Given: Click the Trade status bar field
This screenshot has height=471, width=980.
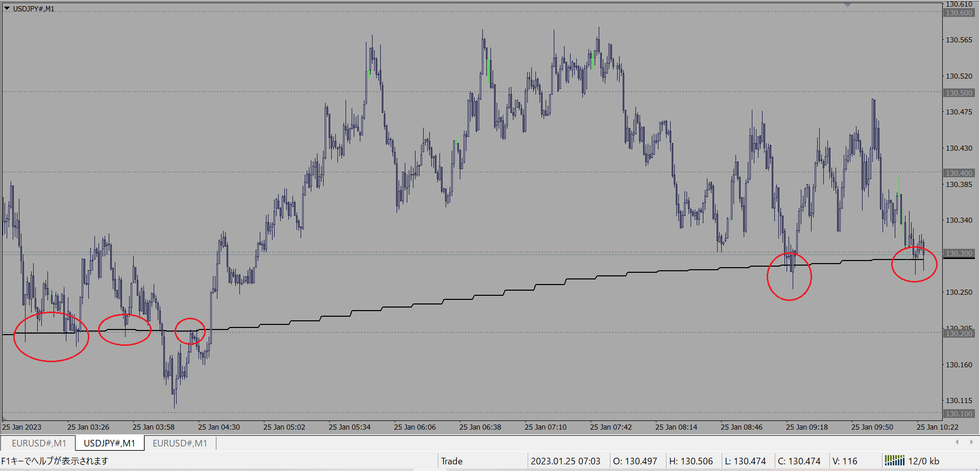Looking at the screenshot, I should (x=452, y=461).
